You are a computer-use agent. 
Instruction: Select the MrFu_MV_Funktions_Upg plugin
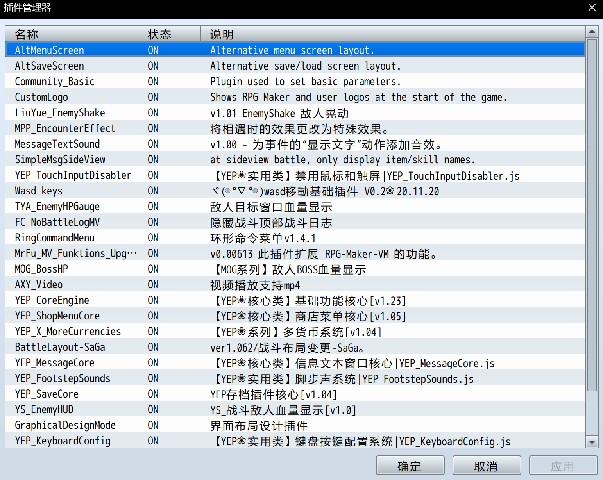coord(295,253)
